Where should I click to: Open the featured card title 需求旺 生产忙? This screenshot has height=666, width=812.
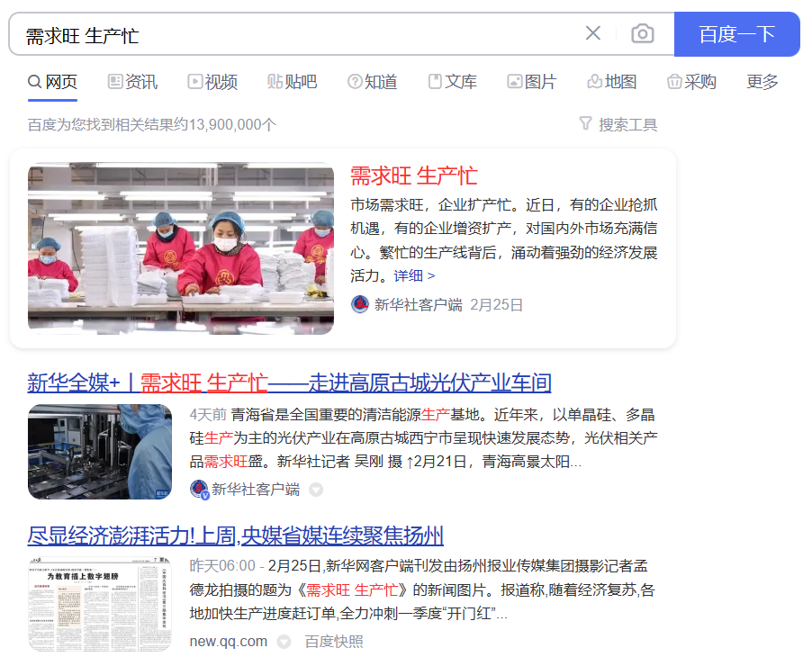coord(414,176)
